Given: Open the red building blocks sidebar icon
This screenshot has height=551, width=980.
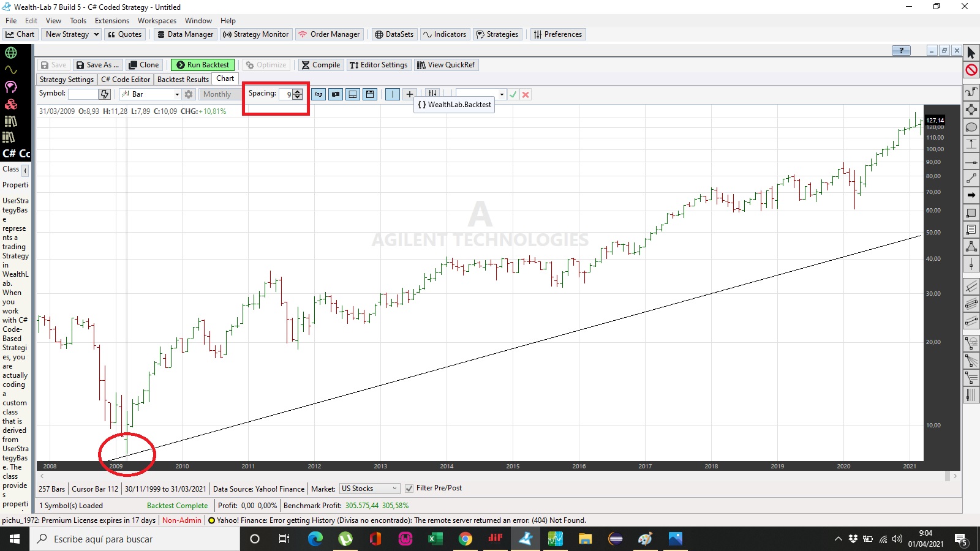Looking at the screenshot, I should (11, 104).
